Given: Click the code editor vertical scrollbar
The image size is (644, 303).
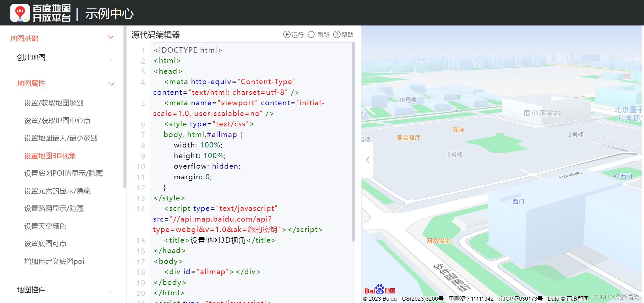Looking at the screenshot, I should point(354,142).
